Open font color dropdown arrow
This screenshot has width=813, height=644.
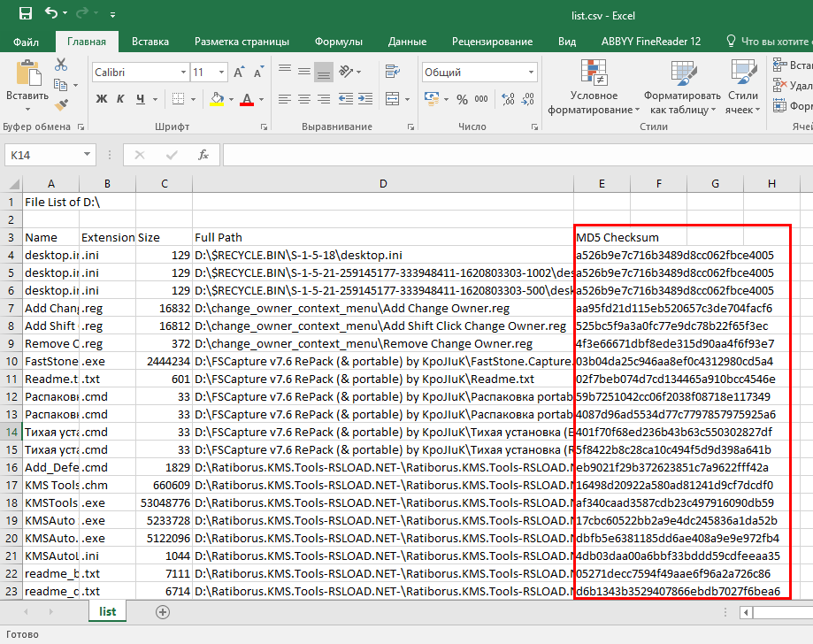point(261,99)
